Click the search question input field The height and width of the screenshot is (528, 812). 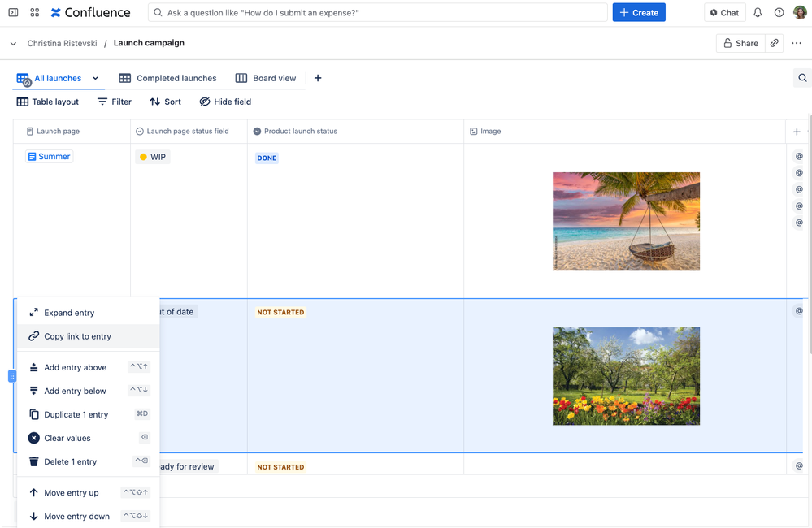(x=377, y=12)
